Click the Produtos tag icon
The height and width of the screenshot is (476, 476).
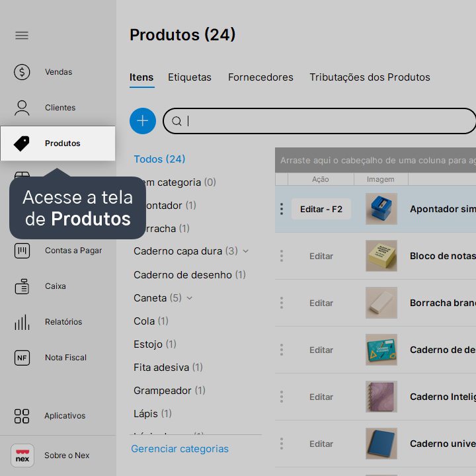[x=22, y=143]
